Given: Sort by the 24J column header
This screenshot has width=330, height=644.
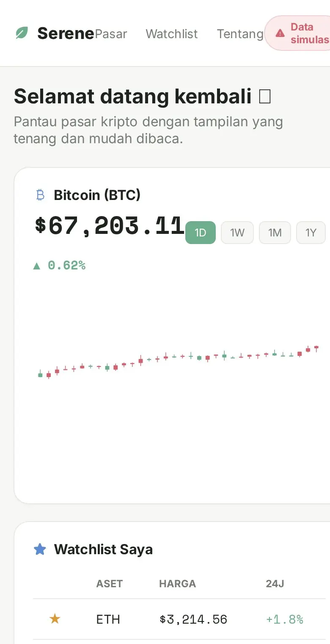Looking at the screenshot, I should pos(275,583).
